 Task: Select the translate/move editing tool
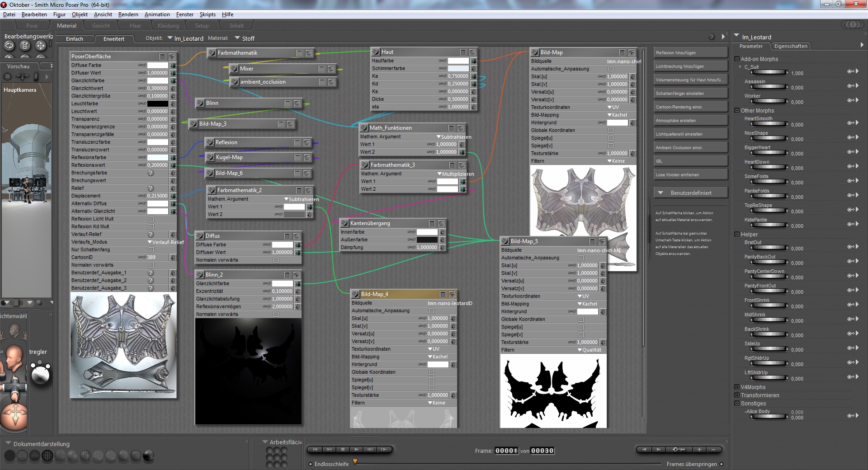[x=40, y=46]
